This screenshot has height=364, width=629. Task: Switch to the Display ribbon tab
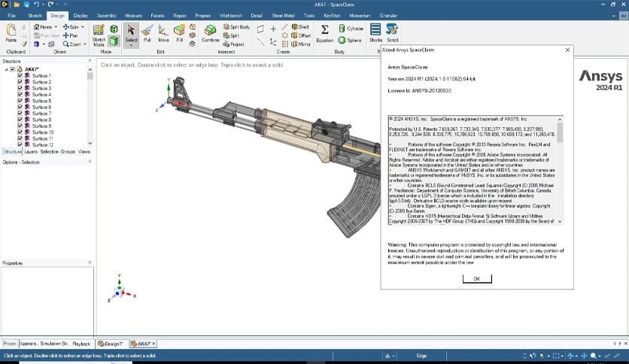pyautogui.click(x=81, y=16)
